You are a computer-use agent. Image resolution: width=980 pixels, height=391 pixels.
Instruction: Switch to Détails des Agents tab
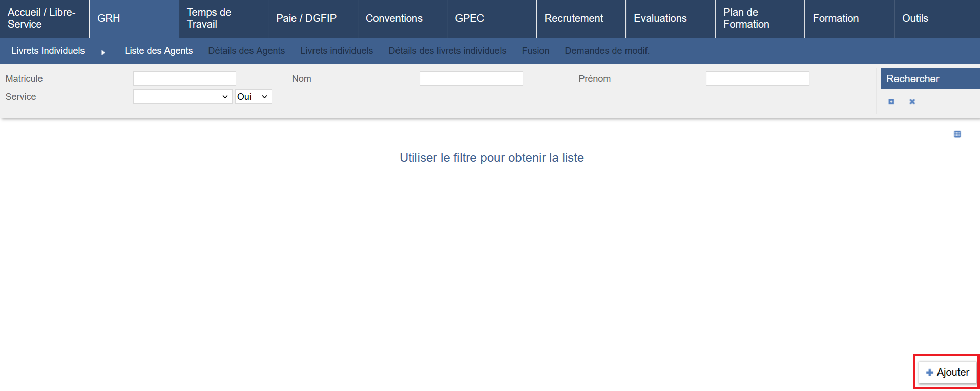click(x=246, y=51)
